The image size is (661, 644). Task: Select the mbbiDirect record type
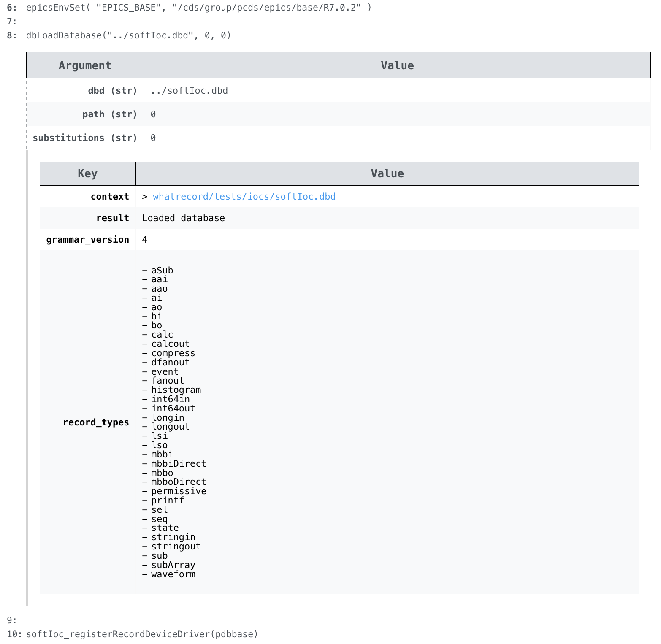[178, 463]
